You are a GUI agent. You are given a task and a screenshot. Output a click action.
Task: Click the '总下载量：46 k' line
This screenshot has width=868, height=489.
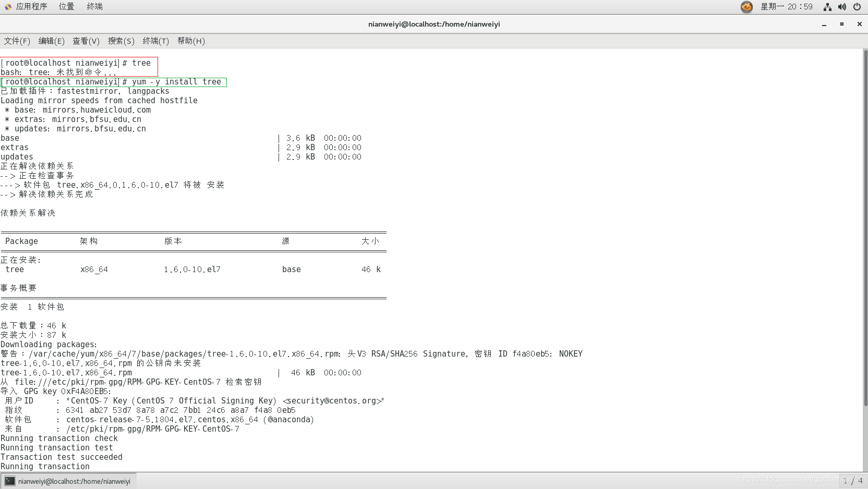click(x=33, y=326)
